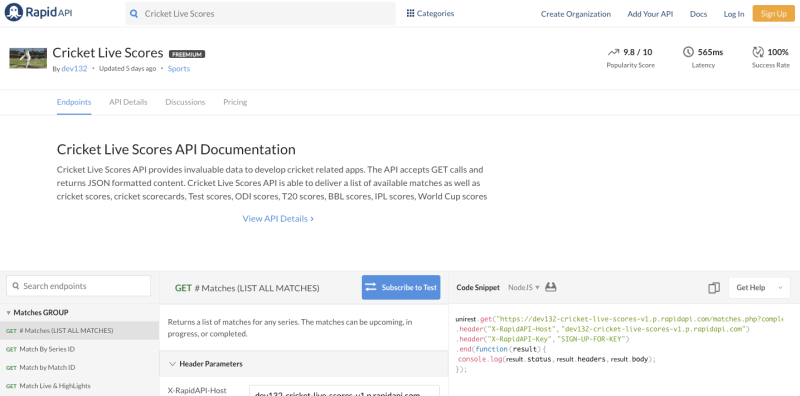Copy the code snippet with the copy icon
800x396 pixels.
click(x=714, y=288)
